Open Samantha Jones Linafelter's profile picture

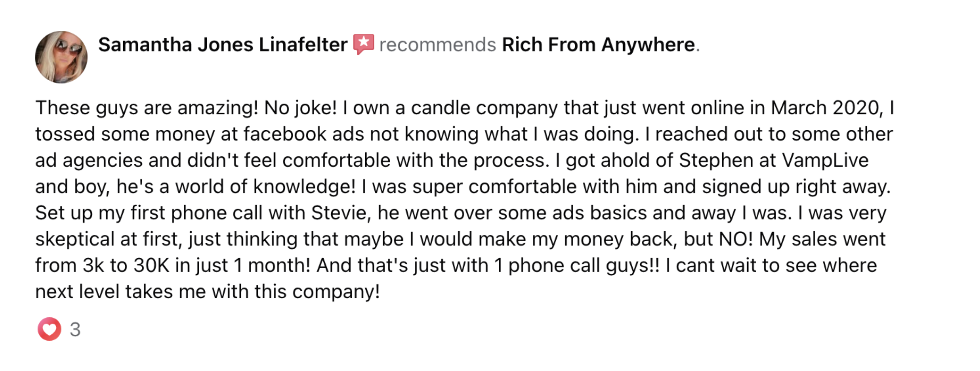pyautogui.click(x=61, y=57)
